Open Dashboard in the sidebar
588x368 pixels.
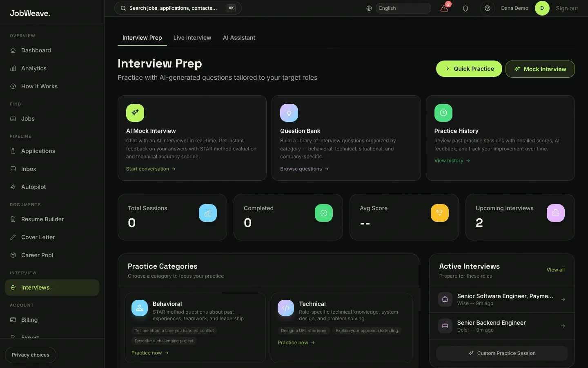[x=52, y=50]
